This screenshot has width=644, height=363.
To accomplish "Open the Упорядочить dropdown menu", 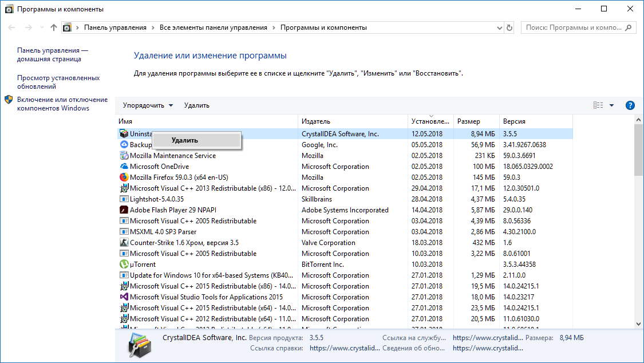I will coord(148,105).
